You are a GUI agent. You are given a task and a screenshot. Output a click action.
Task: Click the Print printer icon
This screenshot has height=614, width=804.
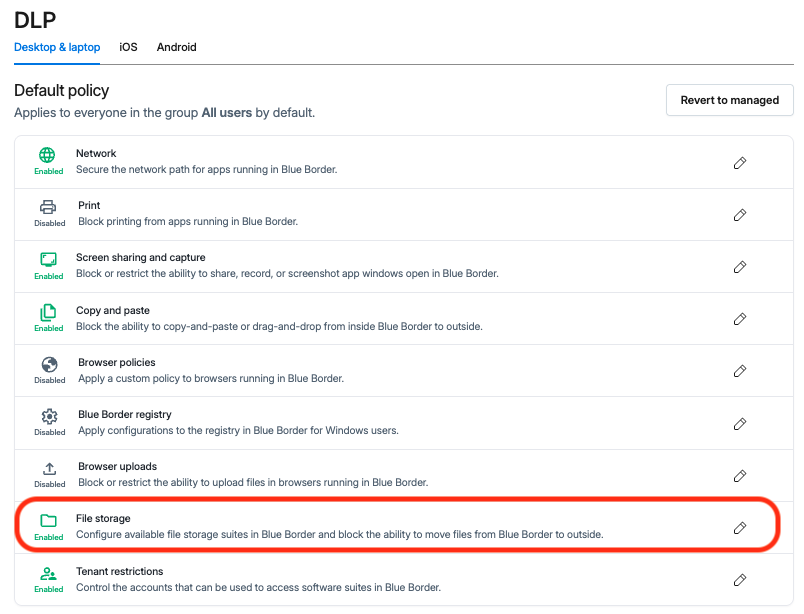click(x=48, y=207)
